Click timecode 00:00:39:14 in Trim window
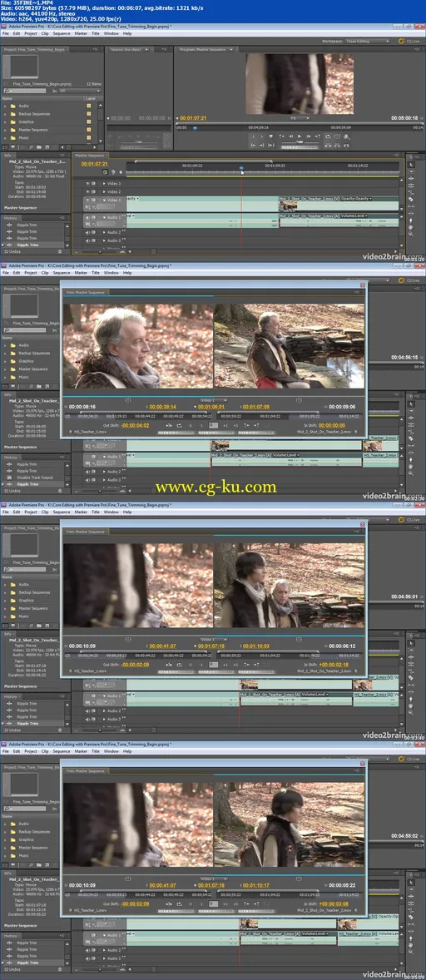Screen dimensions: 426x980 coord(162,407)
